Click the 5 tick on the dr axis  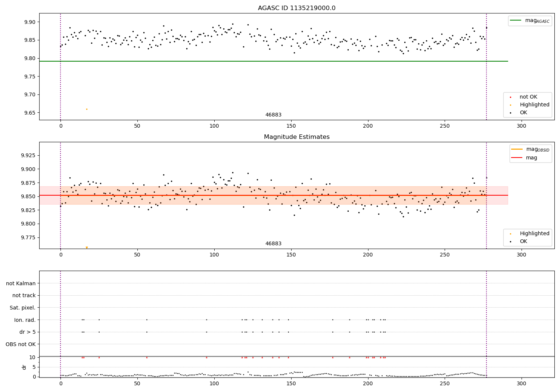[34, 367]
